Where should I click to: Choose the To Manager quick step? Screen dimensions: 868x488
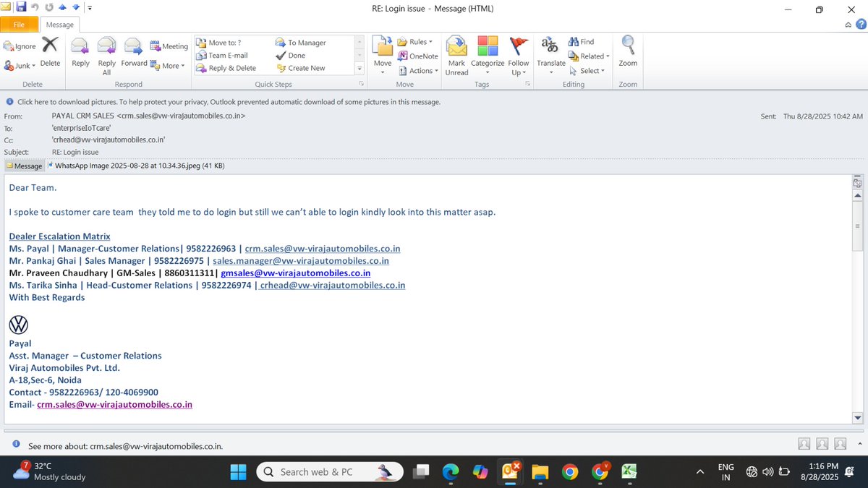(x=301, y=43)
